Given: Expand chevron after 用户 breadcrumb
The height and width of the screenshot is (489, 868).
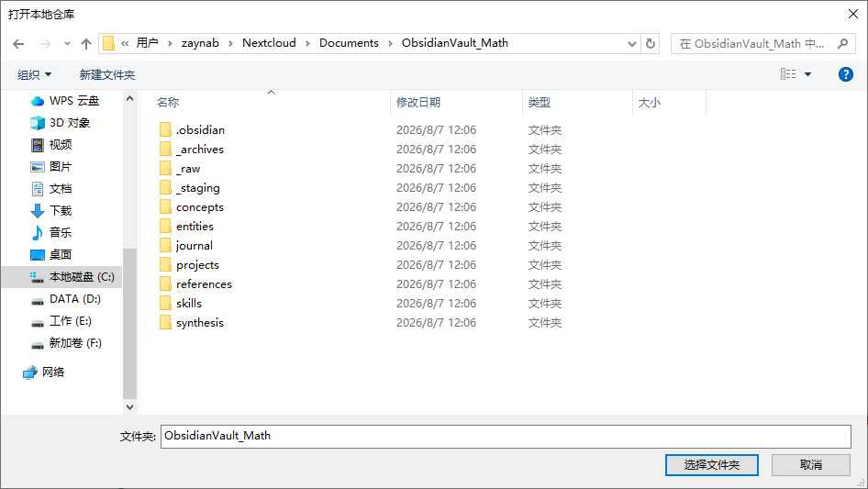Looking at the screenshot, I should pos(170,43).
